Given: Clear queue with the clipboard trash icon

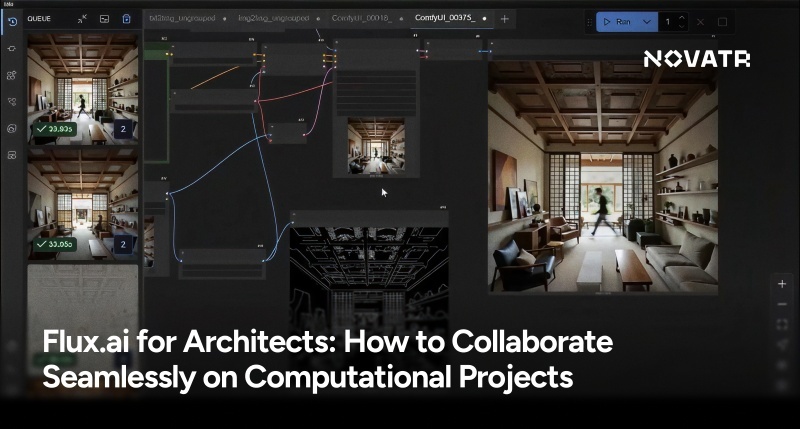Looking at the screenshot, I should 126,18.
